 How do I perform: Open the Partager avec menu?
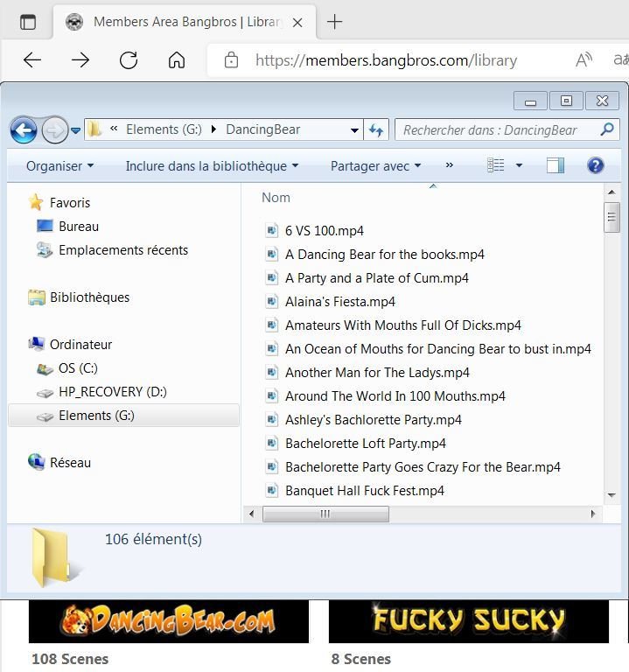(376, 166)
